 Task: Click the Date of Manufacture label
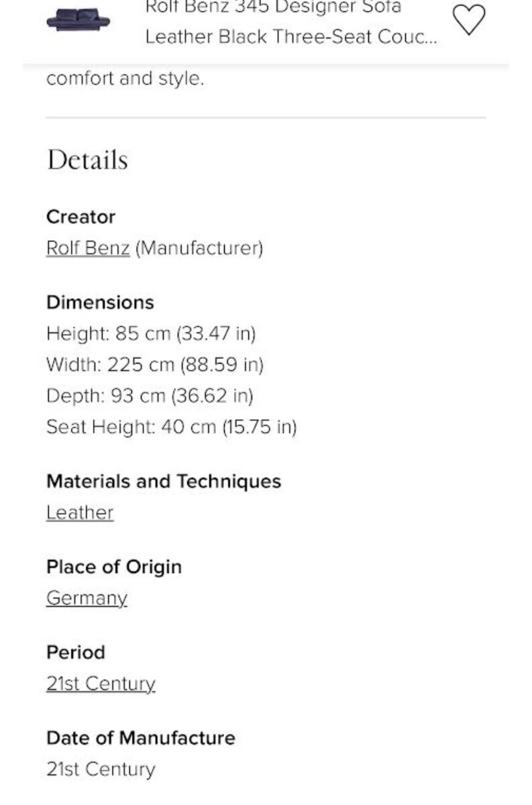[x=141, y=739]
